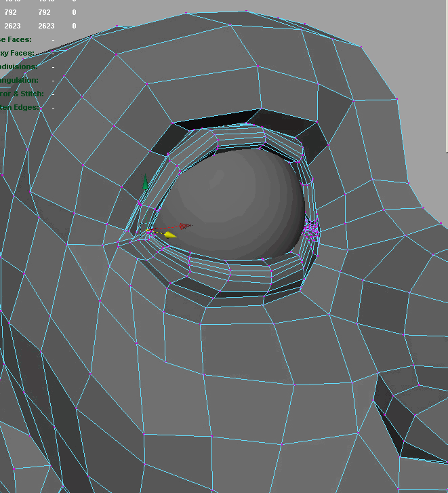Viewport: 448px width, 493px height.
Task: Pick the yellow Z-axis manipulator arrow
Action: 169,235
